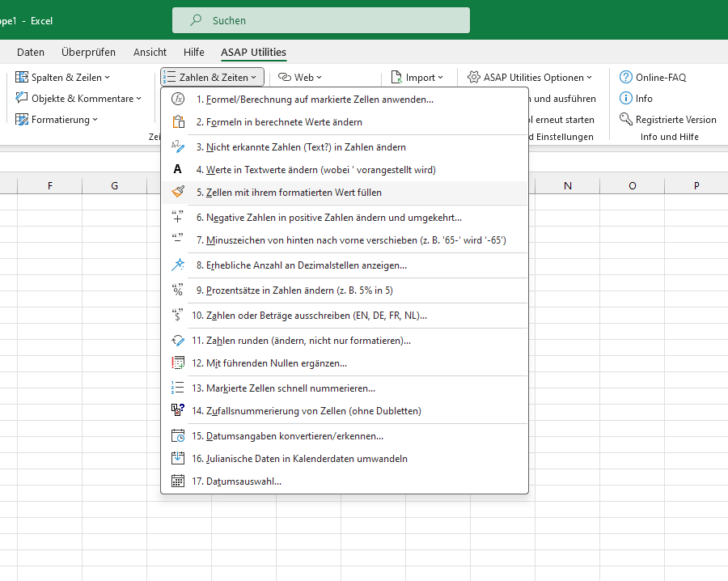The height and width of the screenshot is (581, 728).
Task: Click the Info circle icon
Action: point(626,98)
